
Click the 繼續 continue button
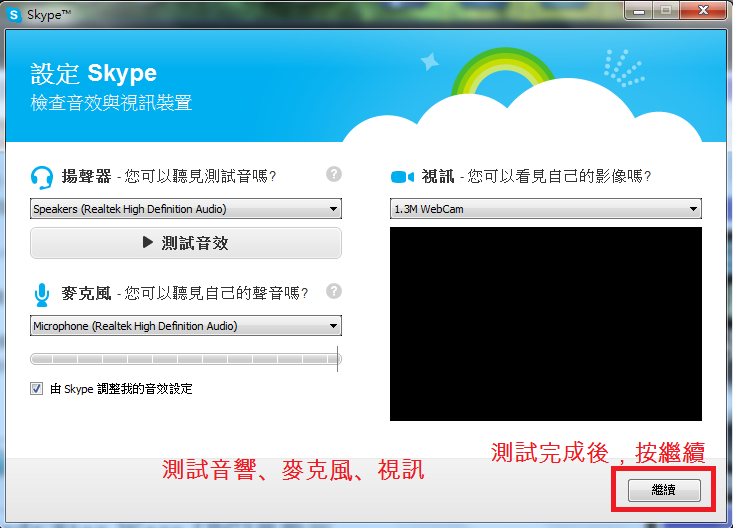pos(664,490)
